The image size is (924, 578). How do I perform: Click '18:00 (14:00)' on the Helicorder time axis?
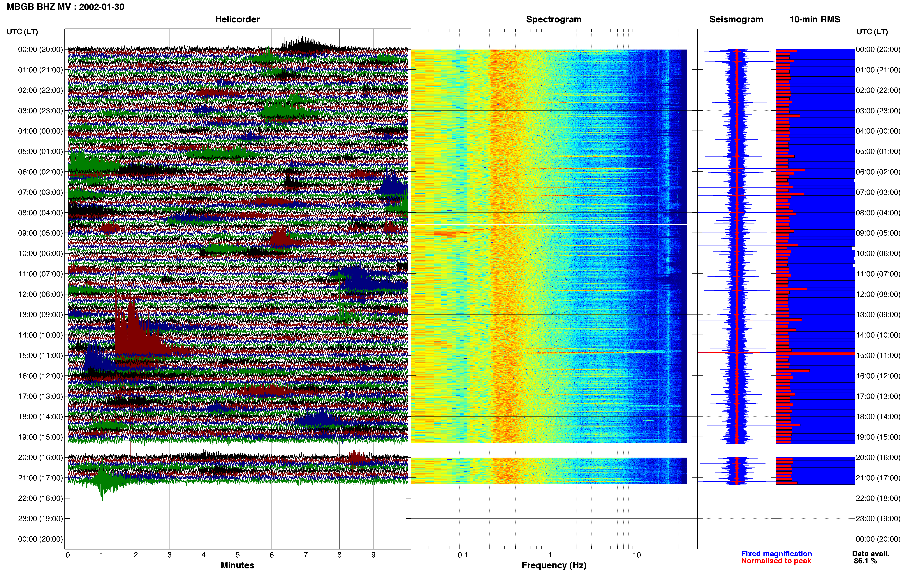click(x=41, y=417)
